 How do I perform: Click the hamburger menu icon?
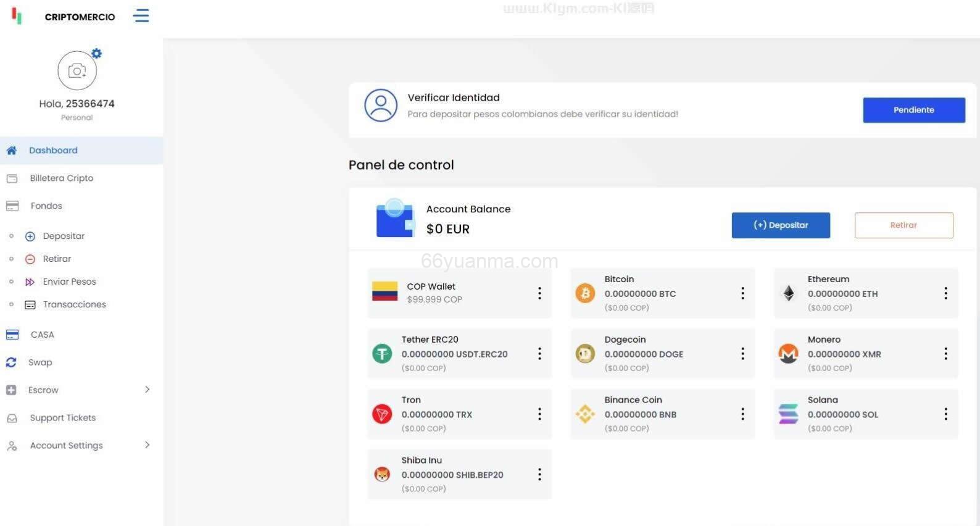point(141,16)
